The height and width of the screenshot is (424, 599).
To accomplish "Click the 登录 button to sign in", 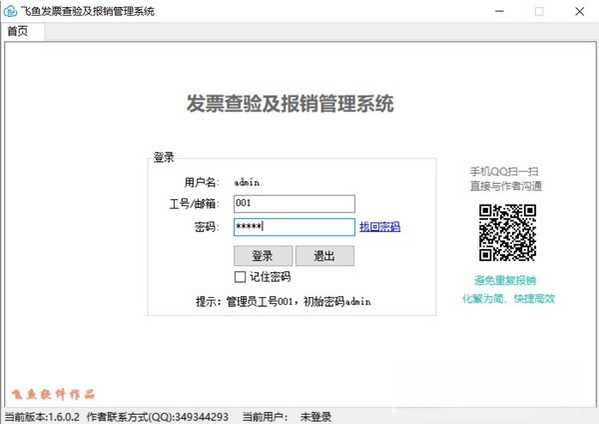I will (x=263, y=256).
